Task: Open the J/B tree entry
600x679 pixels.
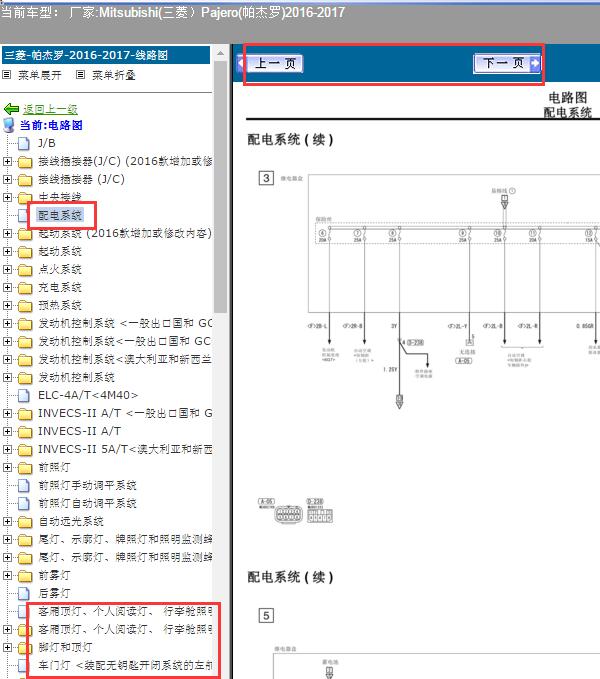Action: tap(47, 143)
